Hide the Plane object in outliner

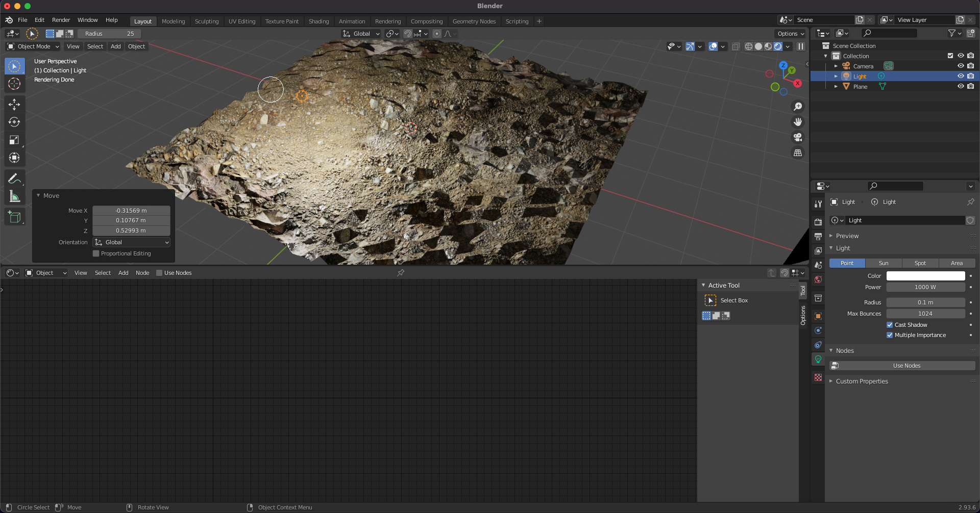(x=960, y=86)
